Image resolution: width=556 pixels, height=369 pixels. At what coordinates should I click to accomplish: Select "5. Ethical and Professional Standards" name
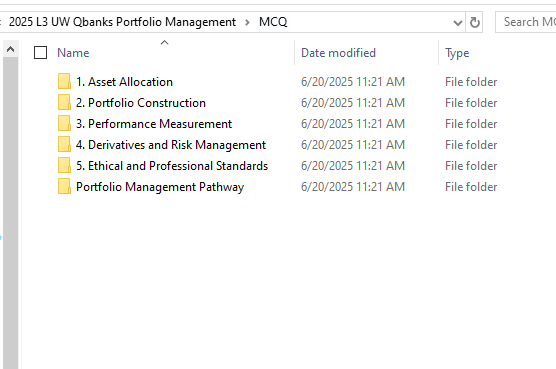pos(172,166)
